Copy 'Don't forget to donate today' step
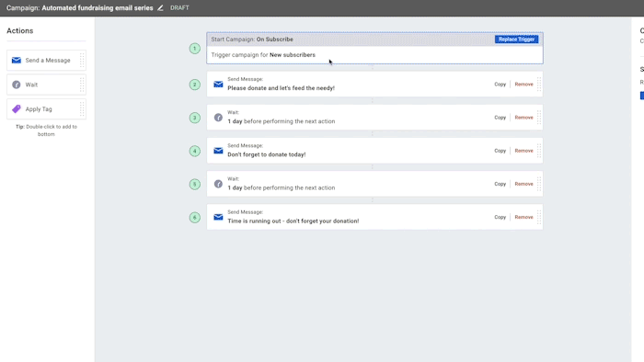This screenshot has width=644, height=362. tap(500, 151)
